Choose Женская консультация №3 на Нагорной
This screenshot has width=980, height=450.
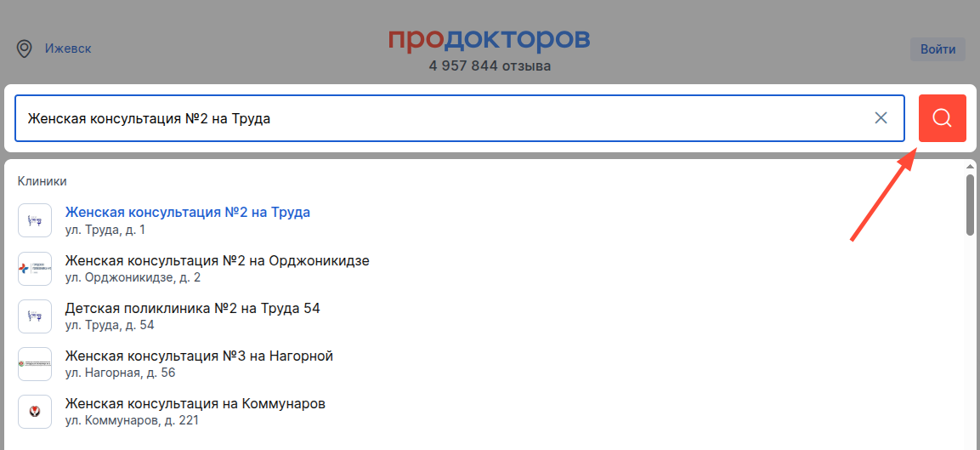pyautogui.click(x=199, y=356)
